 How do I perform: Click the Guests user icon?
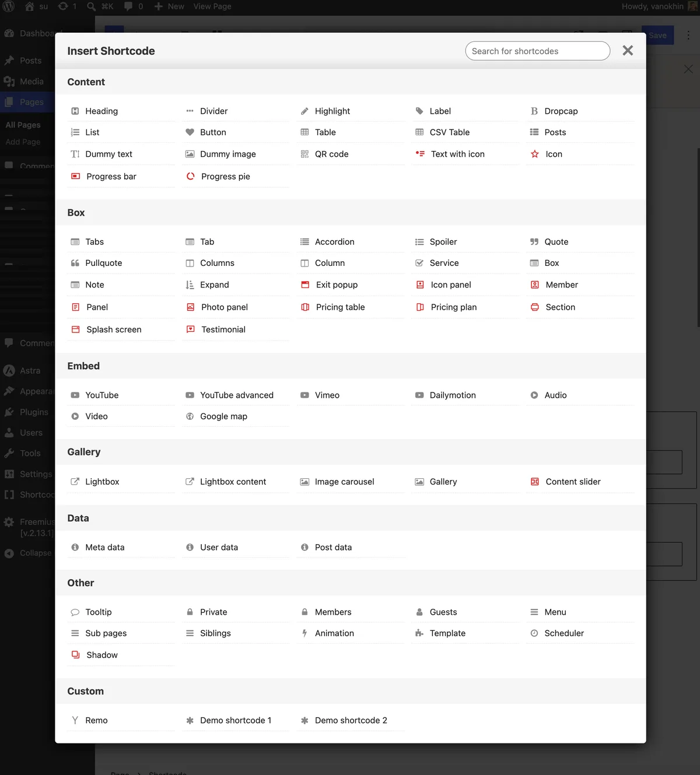pyautogui.click(x=419, y=612)
